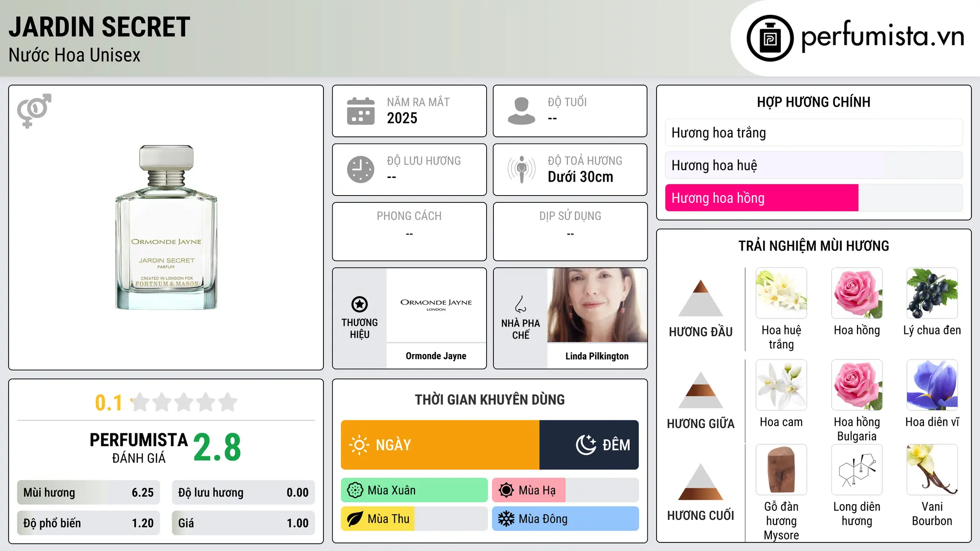The image size is (980, 551).
Task: Select the Hoa hồng top note image
Action: (857, 293)
